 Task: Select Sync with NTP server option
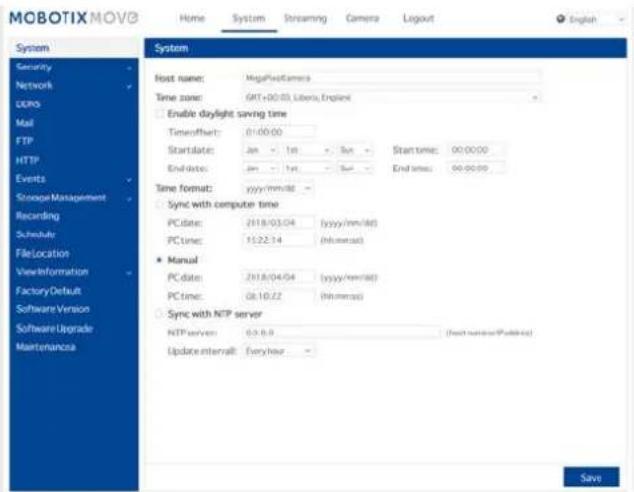click(159, 314)
